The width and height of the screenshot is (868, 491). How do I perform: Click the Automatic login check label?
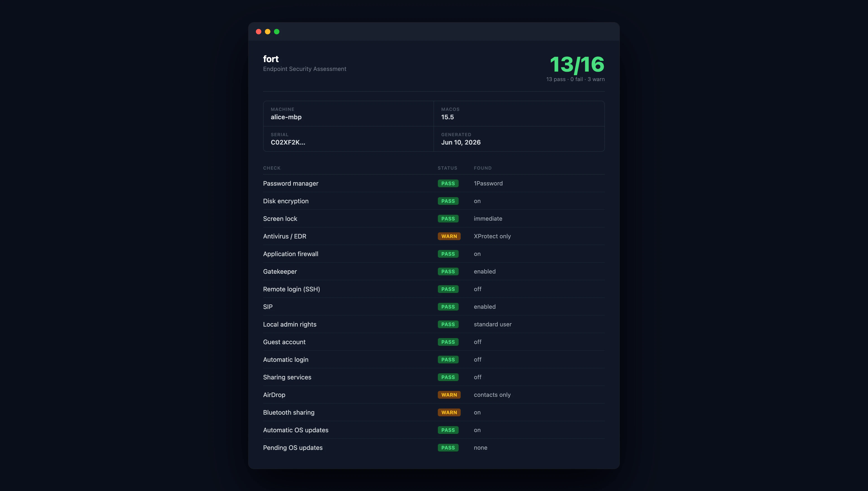285,360
